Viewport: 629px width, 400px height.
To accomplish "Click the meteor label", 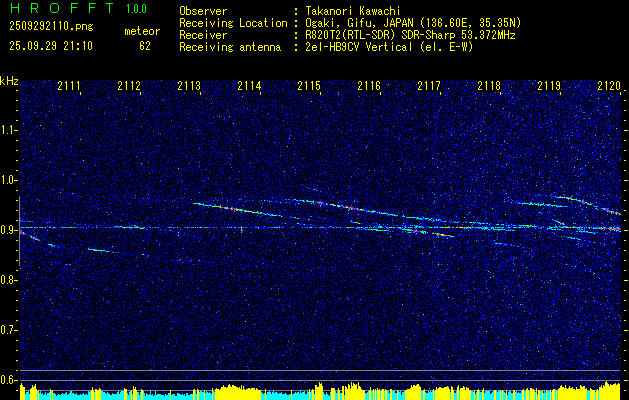I will (x=142, y=31).
